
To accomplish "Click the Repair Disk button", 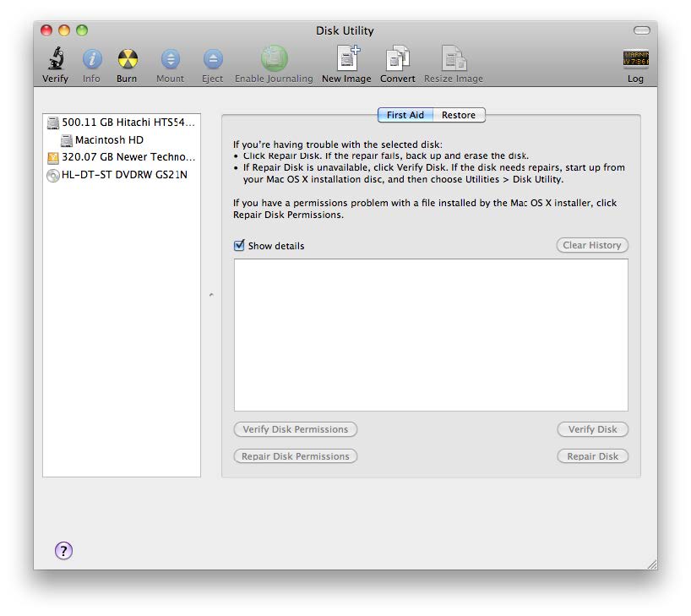I will click(x=592, y=456).
